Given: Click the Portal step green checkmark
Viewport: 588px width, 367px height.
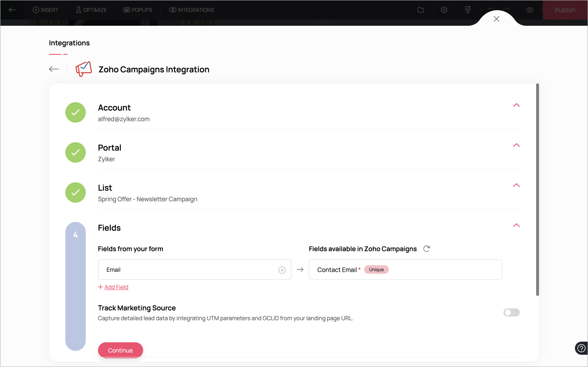Looking at the screenshot, I should pos(76,152).
